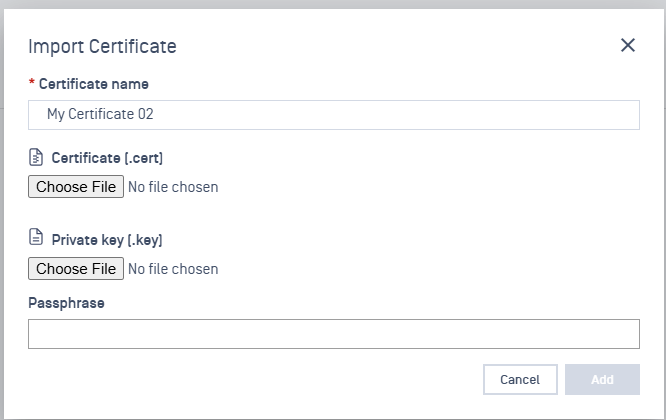Screen dimensions: 666x420
Task: Click "No file chosen" next to private key chooser
Action: click(x=173, y=269)
